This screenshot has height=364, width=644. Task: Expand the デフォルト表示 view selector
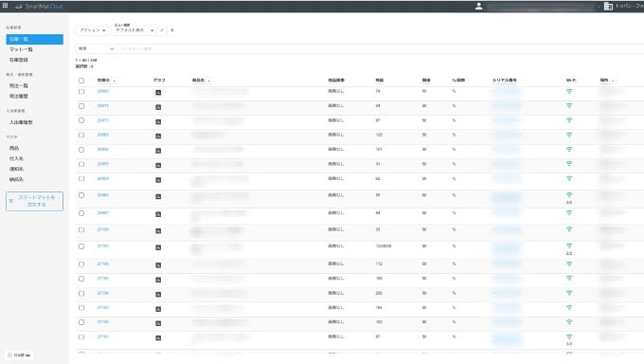point(134,30)
